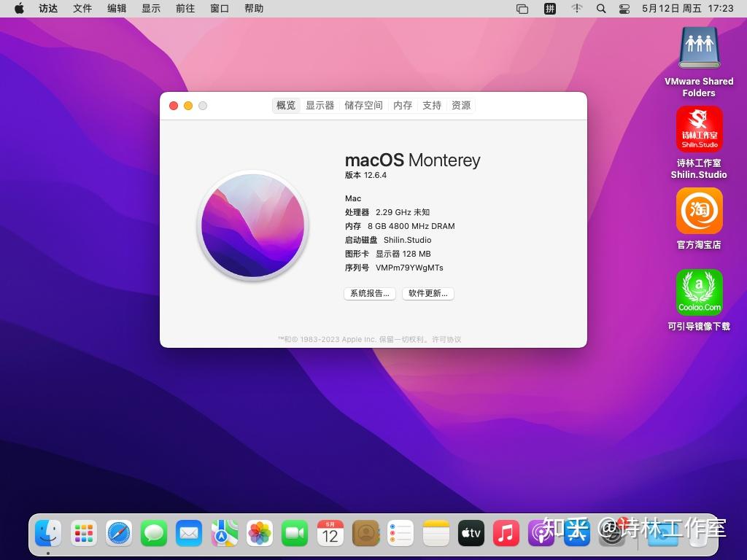Select the 概览 tab
747x560 pixels.
click(286, 105)
